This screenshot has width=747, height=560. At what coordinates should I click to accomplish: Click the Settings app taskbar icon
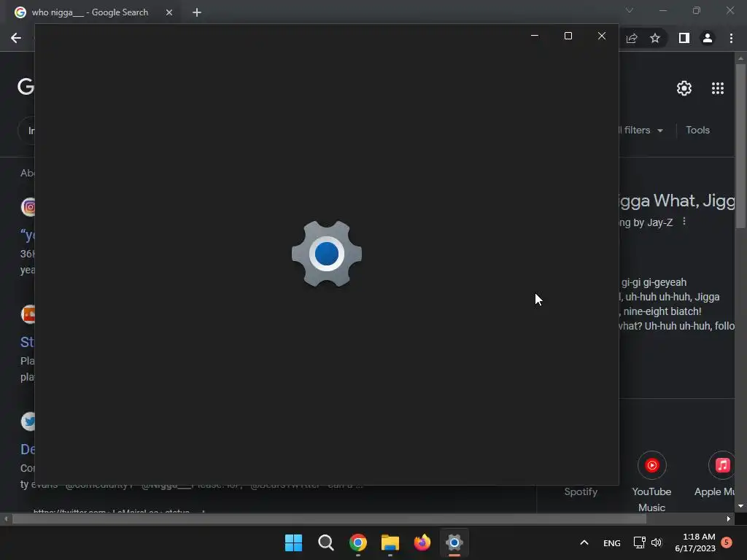(454, 542)
